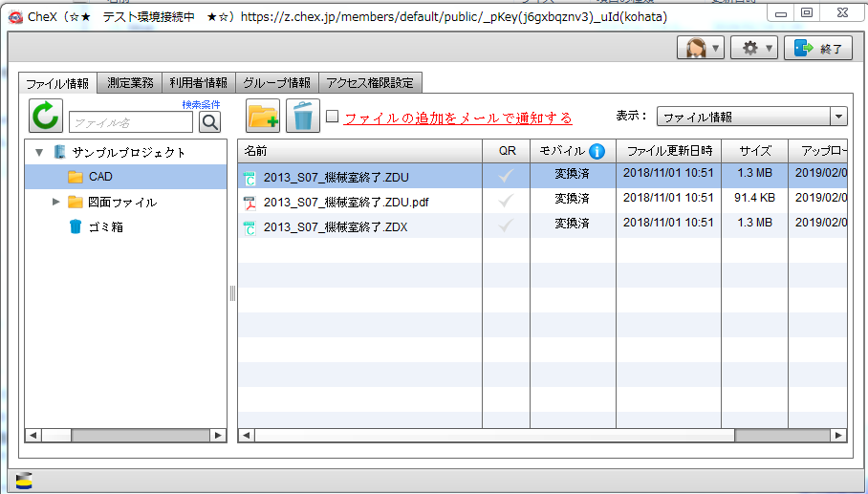Click the mobile info icon in header
This screenshot has width=868, height=494.
point(597,151)
